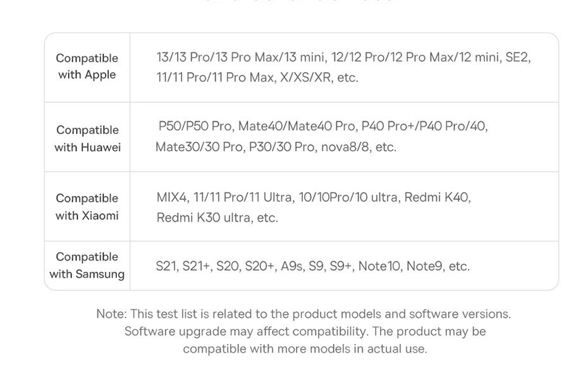Screen dimensions: 588x390
Task: Click 'nova8/8, etc.' in the Huawei row
Action: tap(358, 147)
